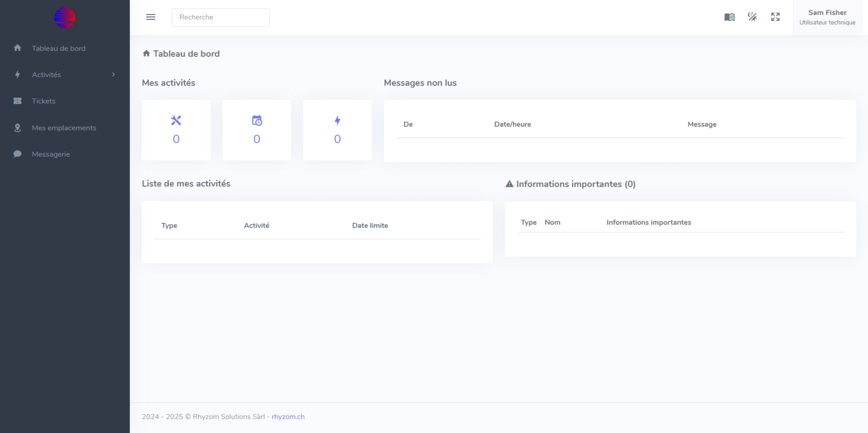Click the Date/heure column header
Screen dimensions: 868x433
coord(512,124)
